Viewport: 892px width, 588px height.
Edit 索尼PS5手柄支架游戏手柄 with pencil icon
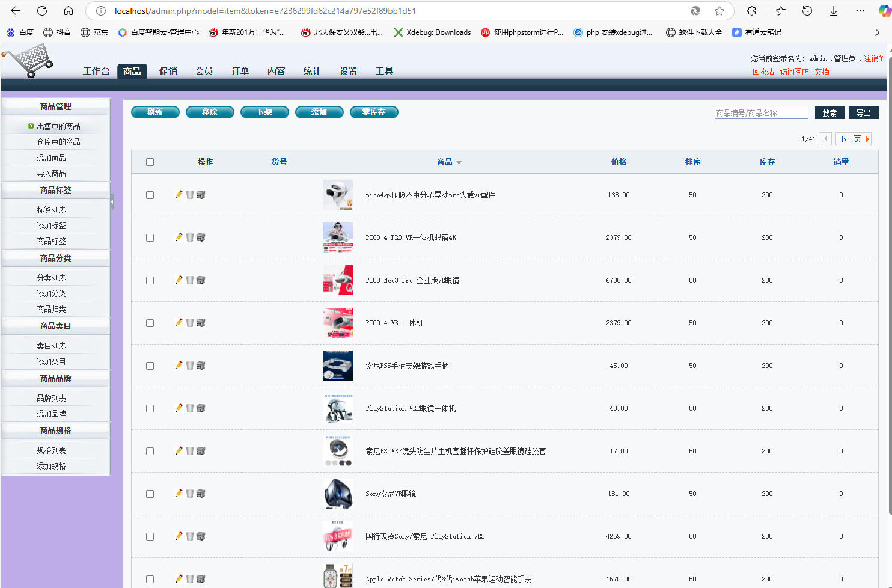(x=179, y=366)
